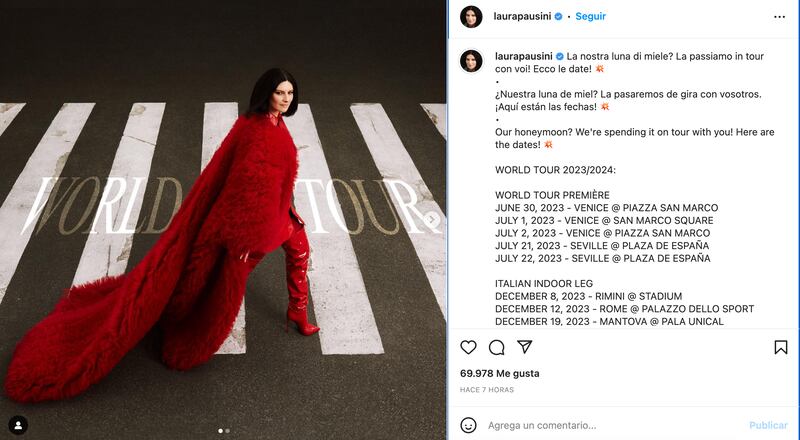The height and width of the screenshot is (440, 800).
Task: Follow the account with Seguir
Action: tap(590, 16)
